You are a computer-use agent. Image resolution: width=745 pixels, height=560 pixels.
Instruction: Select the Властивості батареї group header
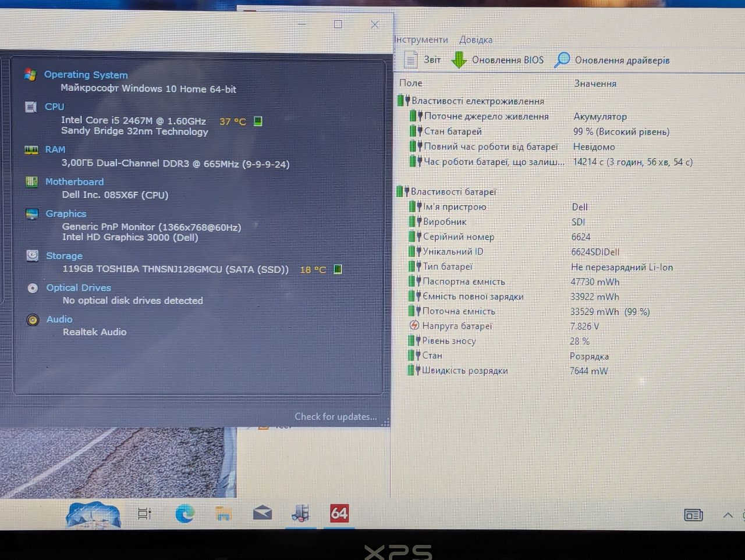point(453,192)
